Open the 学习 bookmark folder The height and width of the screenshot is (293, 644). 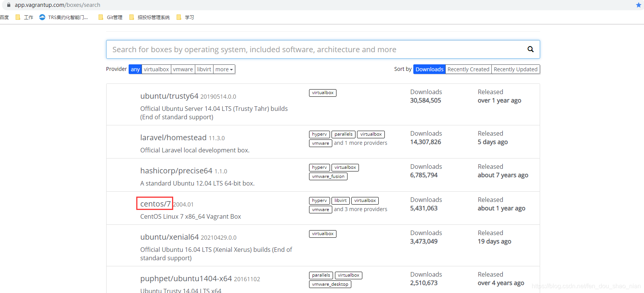tap(185, 17)
